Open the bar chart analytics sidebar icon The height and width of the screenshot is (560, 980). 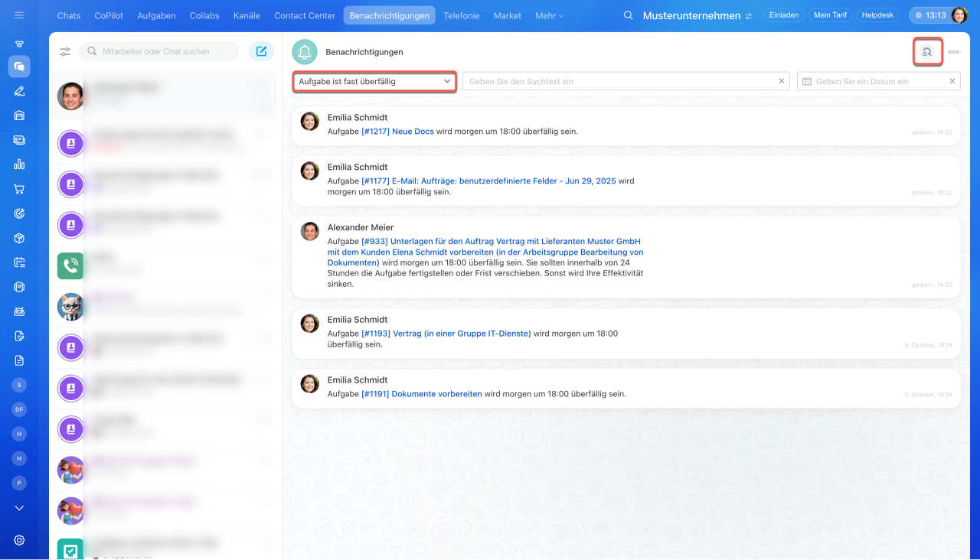[x=19, y=164]
